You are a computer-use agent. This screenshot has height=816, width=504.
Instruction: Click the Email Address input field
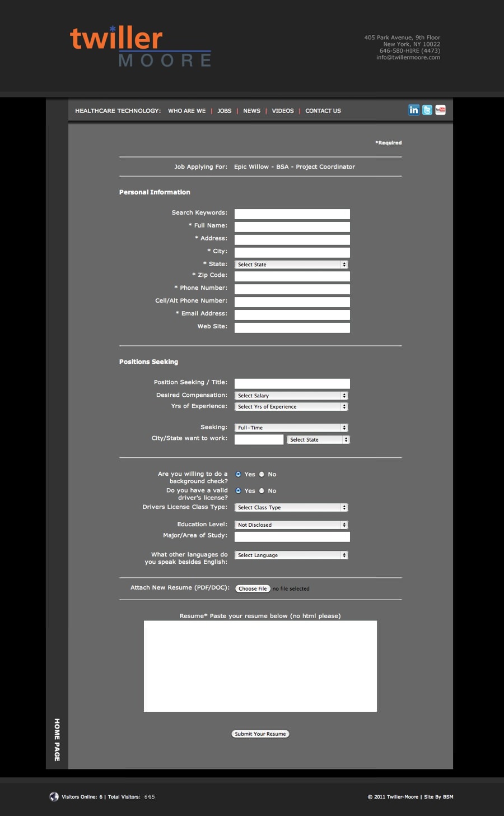[292, 315]
